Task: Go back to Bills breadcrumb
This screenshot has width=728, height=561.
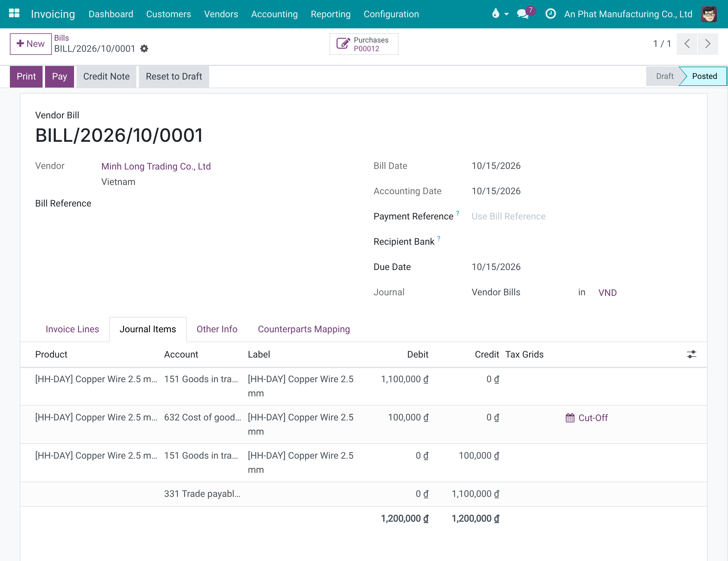Action: pos(61,38)
